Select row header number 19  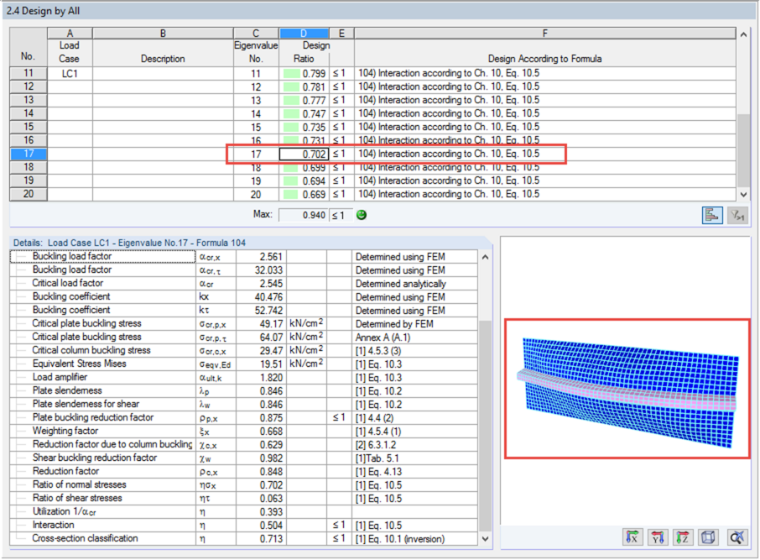(29, 181)
